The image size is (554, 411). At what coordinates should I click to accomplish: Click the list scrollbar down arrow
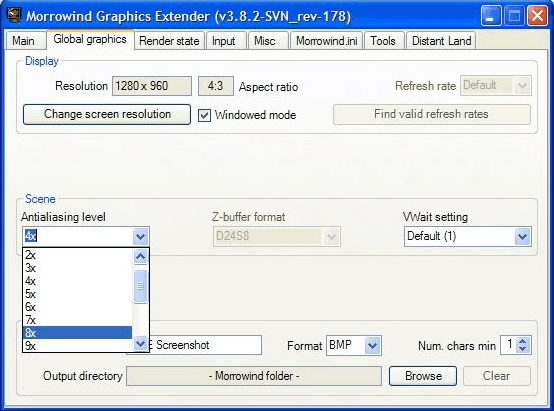[141, 344]
